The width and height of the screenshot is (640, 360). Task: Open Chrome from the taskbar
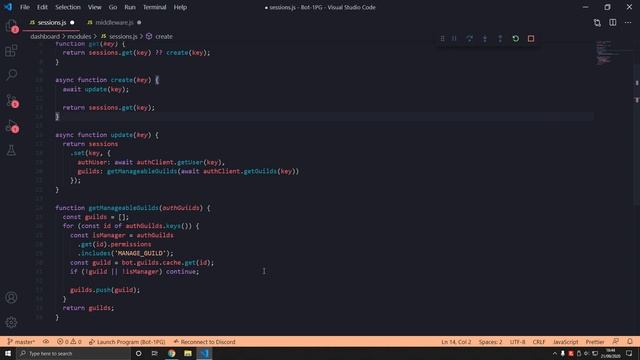pyautogui.click(x=171, y=353)
